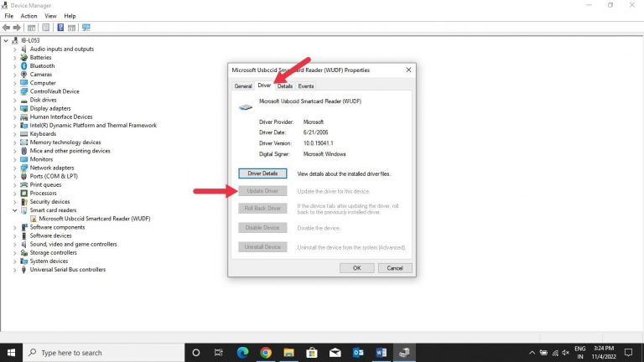Click the Bluetooth device icon
The image size is (644, 362).
click(23, 65)
